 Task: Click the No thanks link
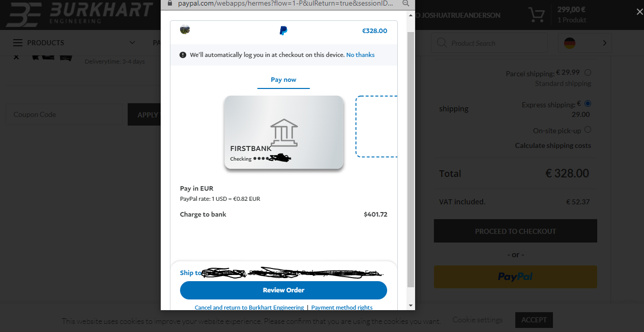(360, 55)
